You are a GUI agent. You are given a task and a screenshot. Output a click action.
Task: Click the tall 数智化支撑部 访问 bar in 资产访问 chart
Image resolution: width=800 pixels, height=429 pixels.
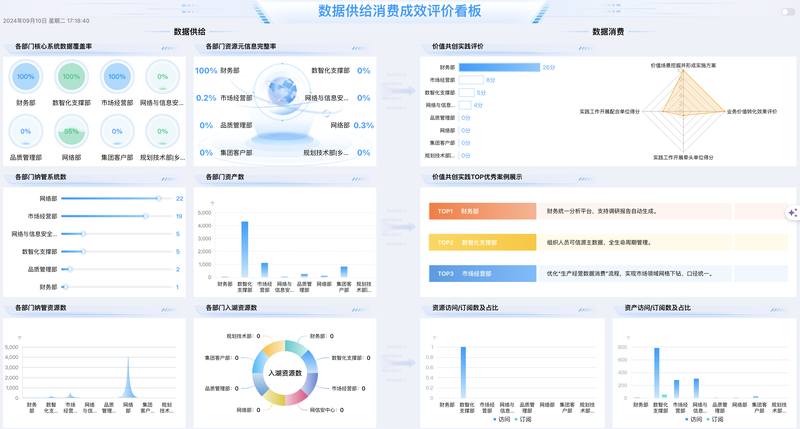657,373
